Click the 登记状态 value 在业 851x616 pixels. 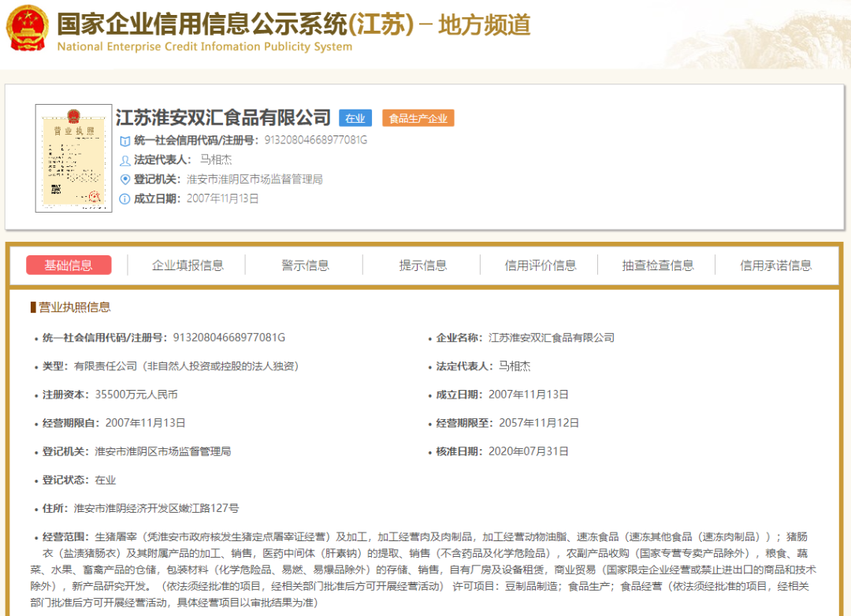[x=106, y=481]
